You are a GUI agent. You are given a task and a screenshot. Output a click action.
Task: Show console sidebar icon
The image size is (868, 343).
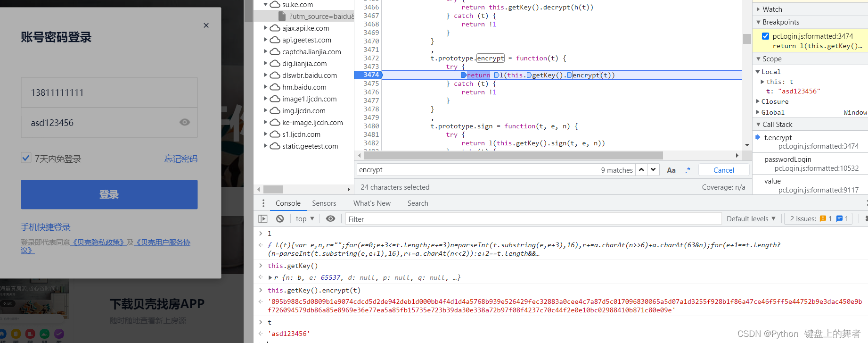click(x=263, y=219)
